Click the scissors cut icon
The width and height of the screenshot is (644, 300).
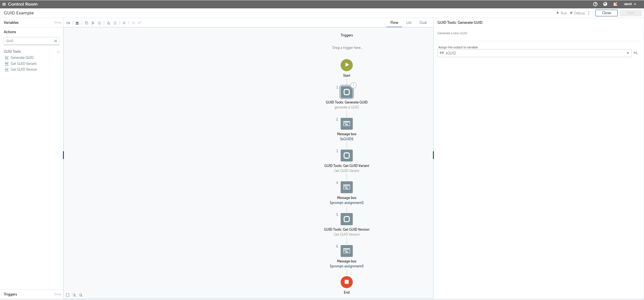point(93,23)
